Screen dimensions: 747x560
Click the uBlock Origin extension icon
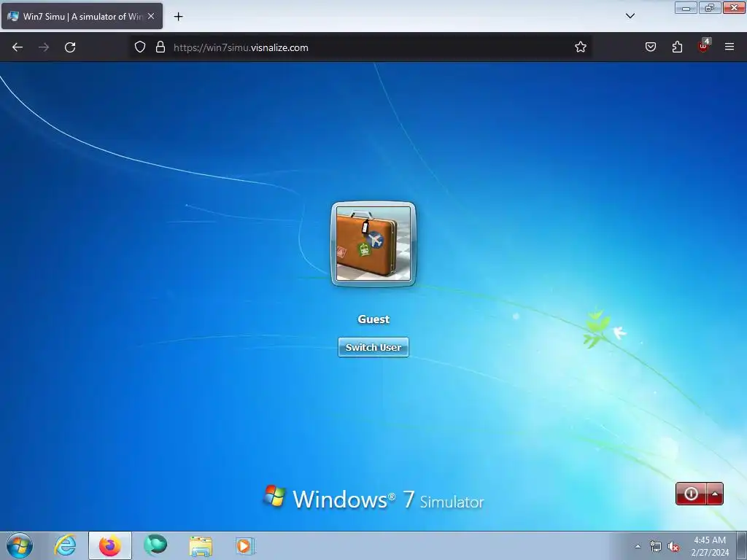(x=704, y=46)
